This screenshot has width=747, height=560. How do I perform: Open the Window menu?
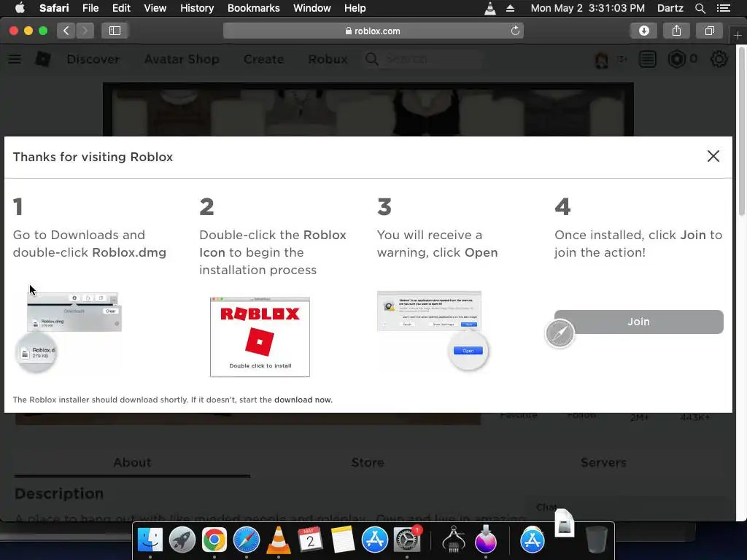(312, 8)
